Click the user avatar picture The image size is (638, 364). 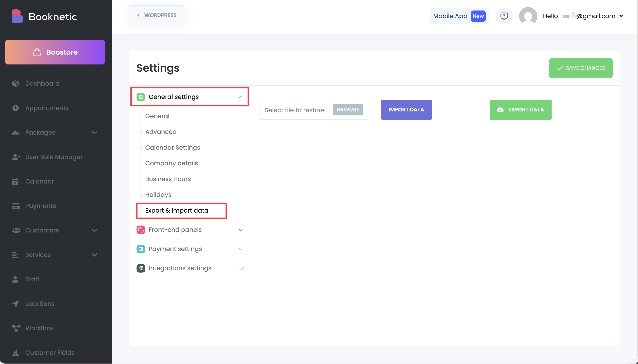(528, 16)
